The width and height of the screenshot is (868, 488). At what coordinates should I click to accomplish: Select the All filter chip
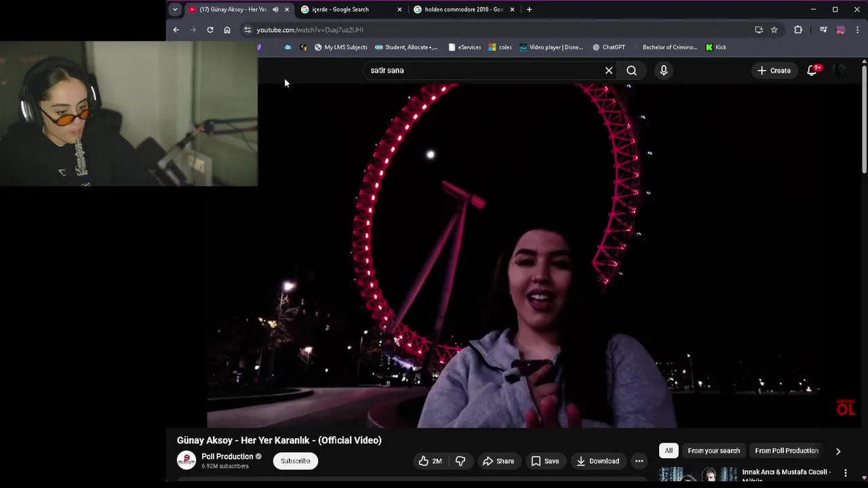click(669, 451)
